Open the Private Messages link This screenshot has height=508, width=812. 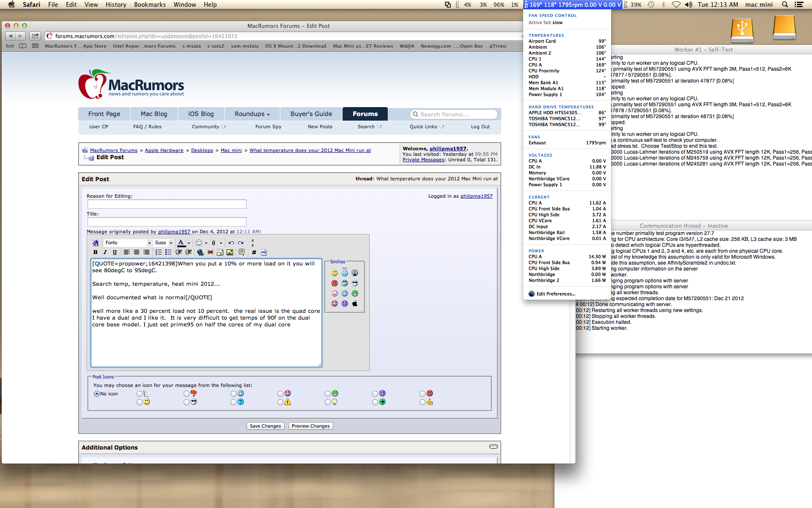coord(423,160)
